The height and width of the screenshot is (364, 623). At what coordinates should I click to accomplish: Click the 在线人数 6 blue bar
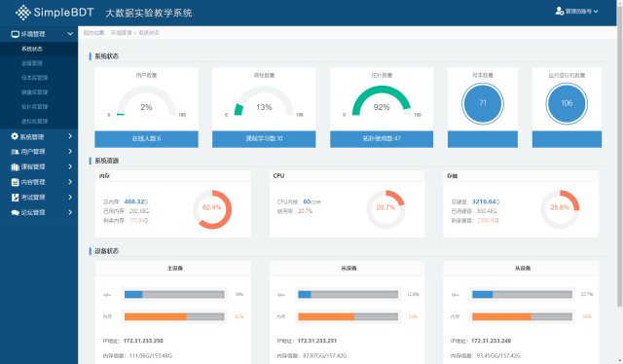click(x=146, y=139)
